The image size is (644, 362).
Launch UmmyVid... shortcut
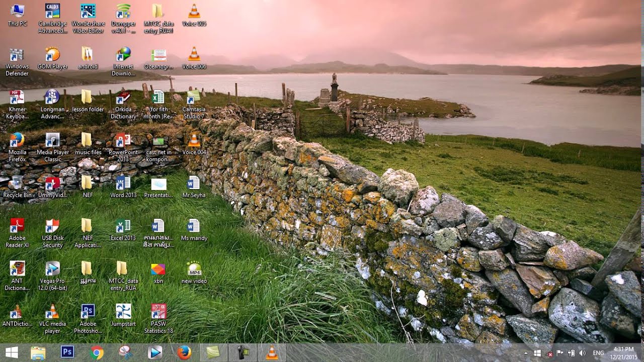tap(52, 187)
